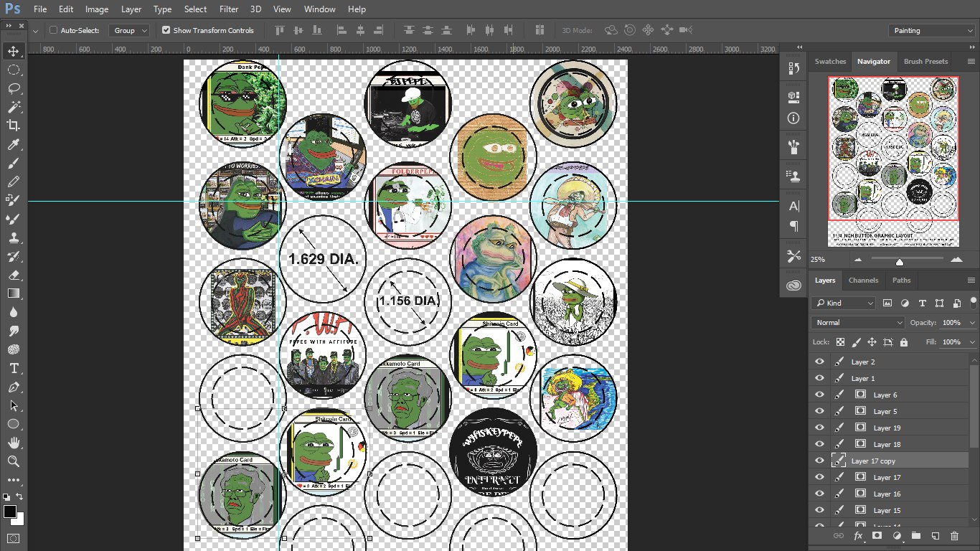Add a layer mask

[x=877, y=536]
